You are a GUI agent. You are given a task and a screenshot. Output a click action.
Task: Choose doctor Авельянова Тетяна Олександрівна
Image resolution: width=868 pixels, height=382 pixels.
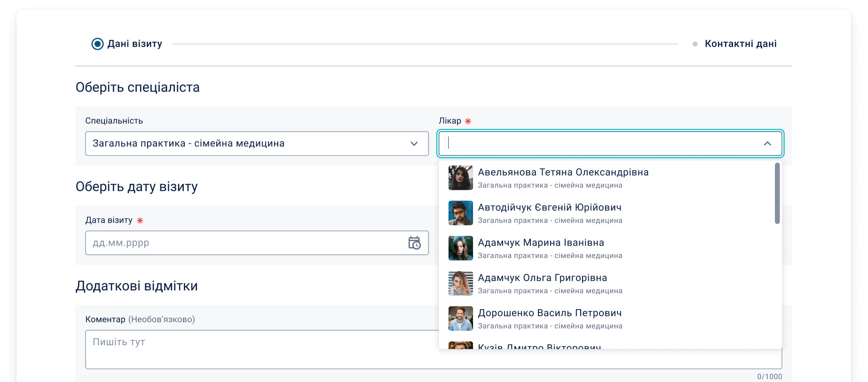[563, 172]
